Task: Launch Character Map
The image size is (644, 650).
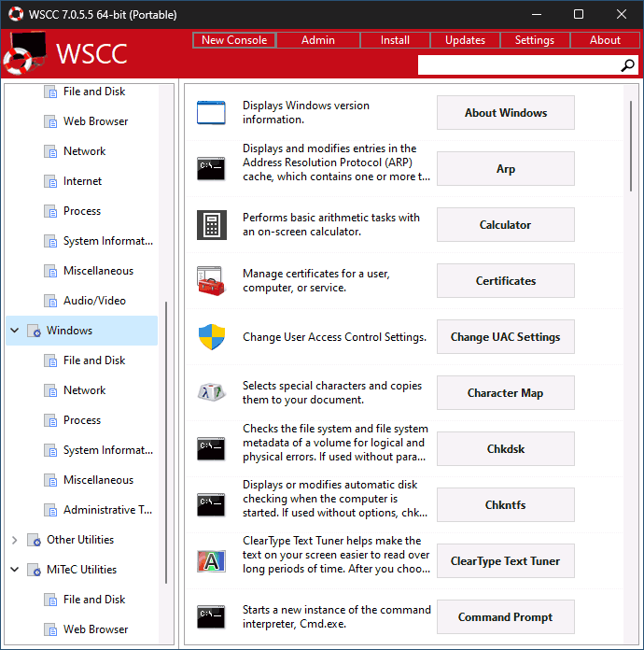Action: [506, 392]
